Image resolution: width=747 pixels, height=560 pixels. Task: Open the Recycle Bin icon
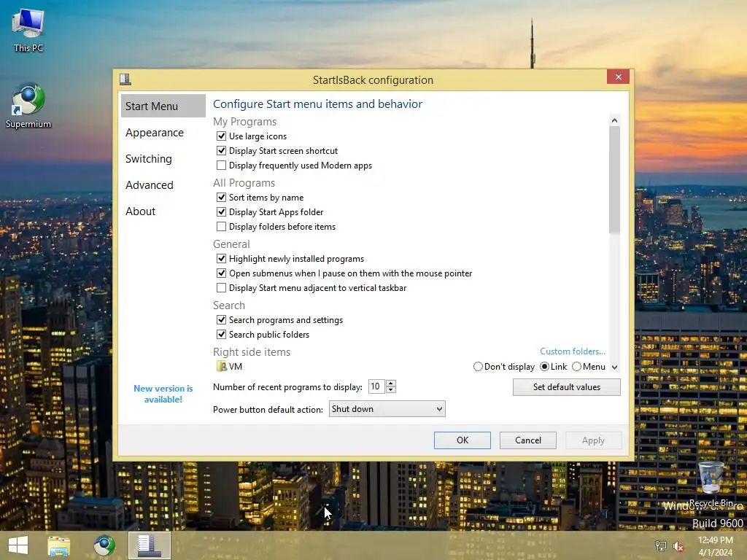711,484
